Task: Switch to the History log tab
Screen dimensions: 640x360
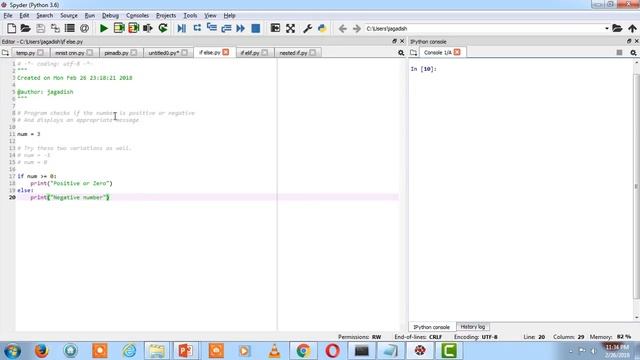Action: coord(473,327)
